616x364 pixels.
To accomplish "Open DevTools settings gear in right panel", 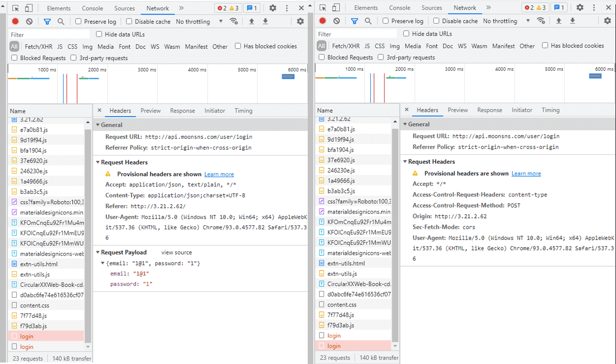I will [580, 8].
